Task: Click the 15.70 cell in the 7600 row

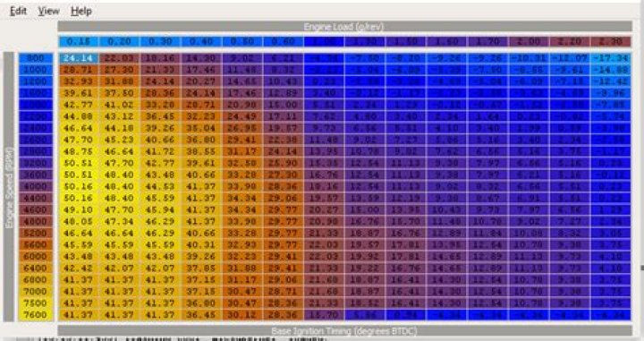Action: (x=324, y=315)
